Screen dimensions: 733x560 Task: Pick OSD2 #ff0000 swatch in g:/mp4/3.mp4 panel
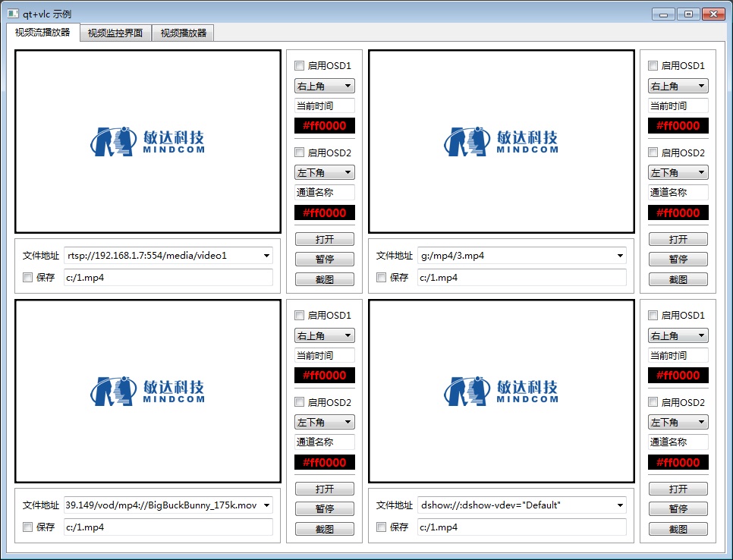[678, 212]
